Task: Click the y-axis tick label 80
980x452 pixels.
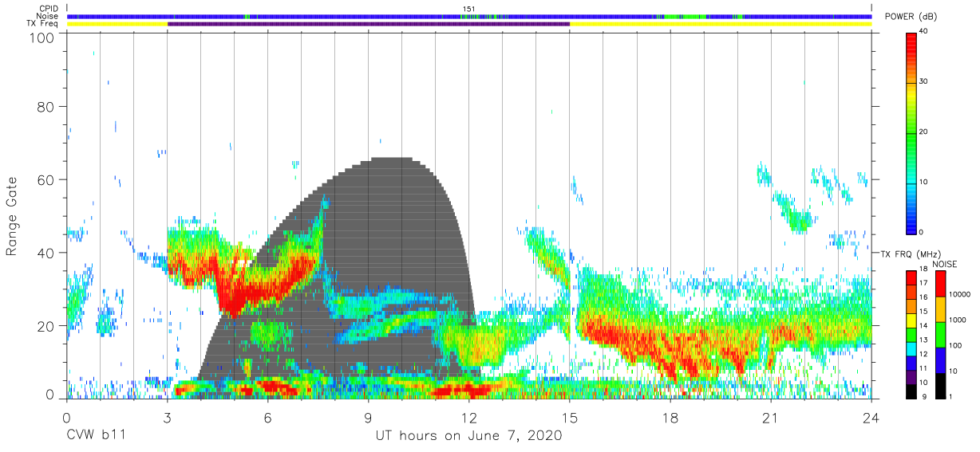Action: click(x=45, y=106)
